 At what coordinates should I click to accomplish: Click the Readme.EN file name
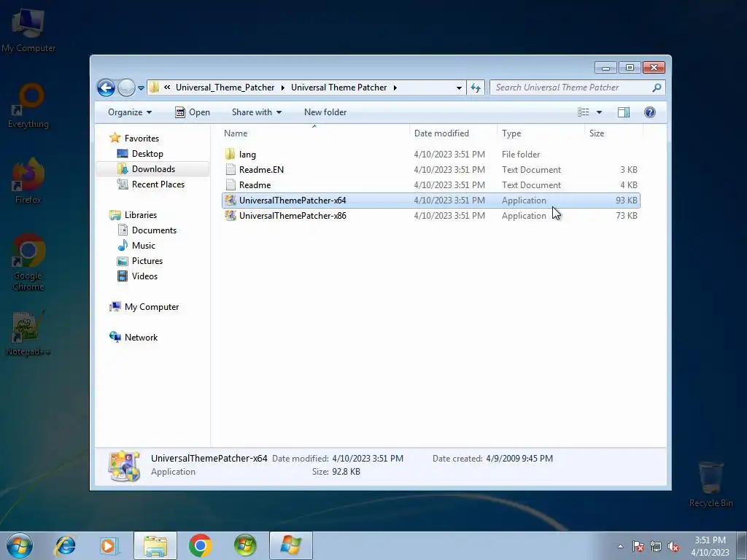click(x=261, y=169)
